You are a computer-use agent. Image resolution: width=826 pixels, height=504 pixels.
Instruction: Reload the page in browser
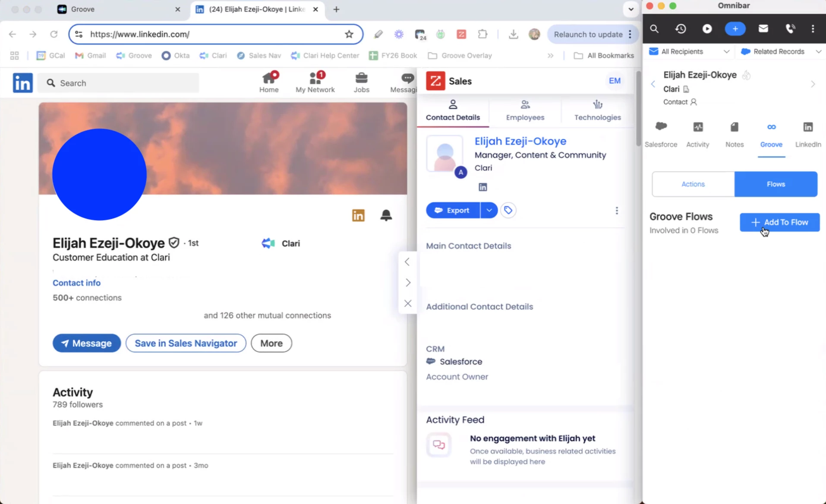coord(54,34)
